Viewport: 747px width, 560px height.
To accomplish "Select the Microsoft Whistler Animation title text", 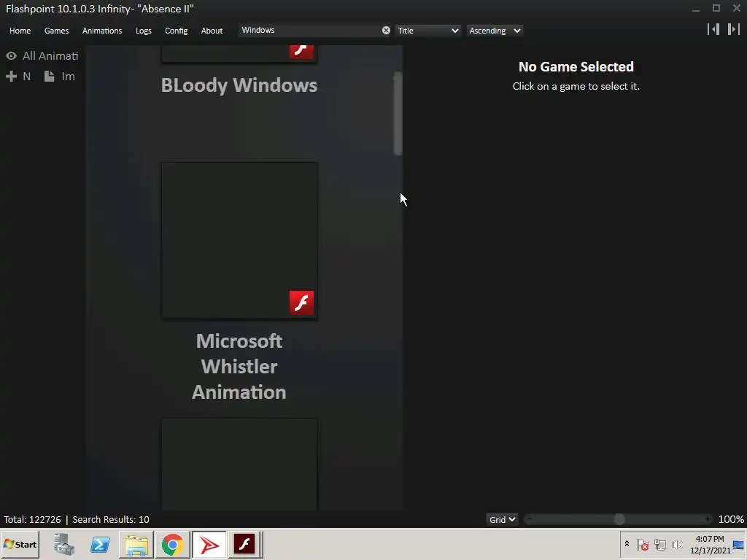I will click(x=239, y=367).
